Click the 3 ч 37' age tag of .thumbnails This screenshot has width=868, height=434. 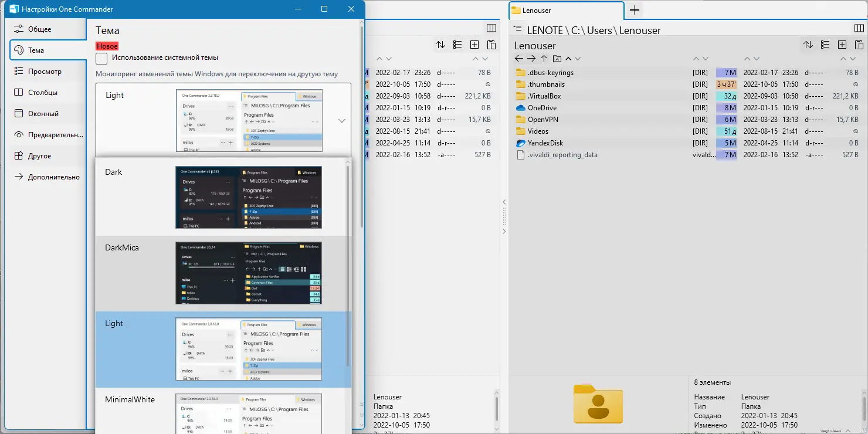[x=726, y=84]
